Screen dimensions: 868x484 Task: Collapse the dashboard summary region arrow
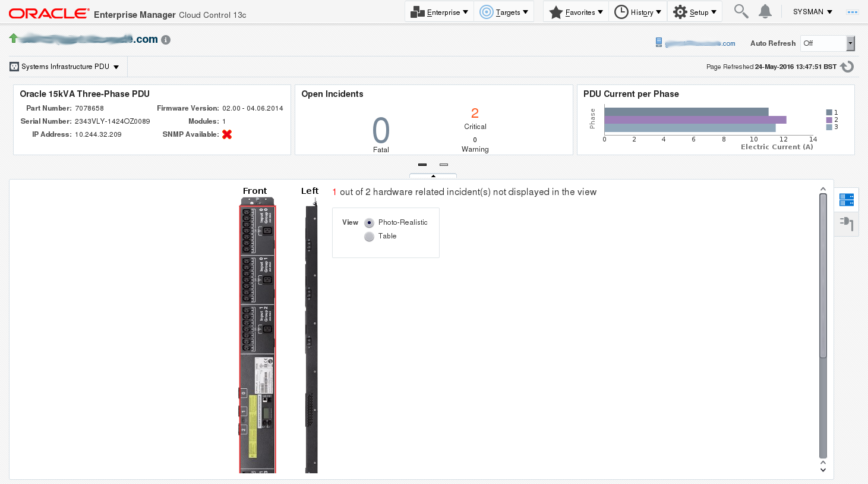pyautogui.click(x=433, y=176)
